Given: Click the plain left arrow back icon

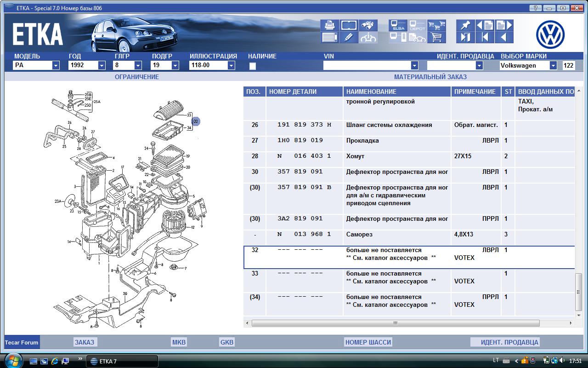Looking at the screenshot, I should click(x=504, y=38).
